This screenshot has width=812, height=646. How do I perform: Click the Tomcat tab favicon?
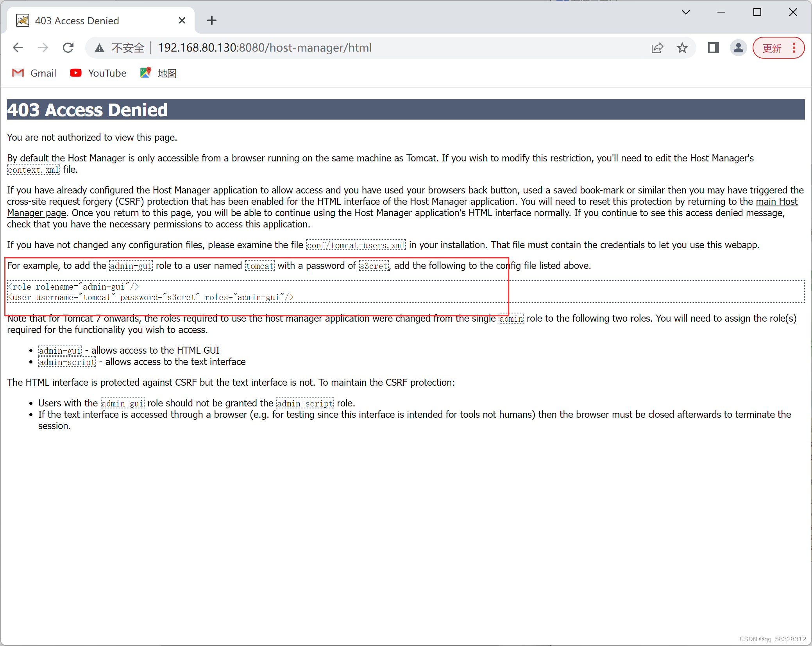(x=23, y=20)
